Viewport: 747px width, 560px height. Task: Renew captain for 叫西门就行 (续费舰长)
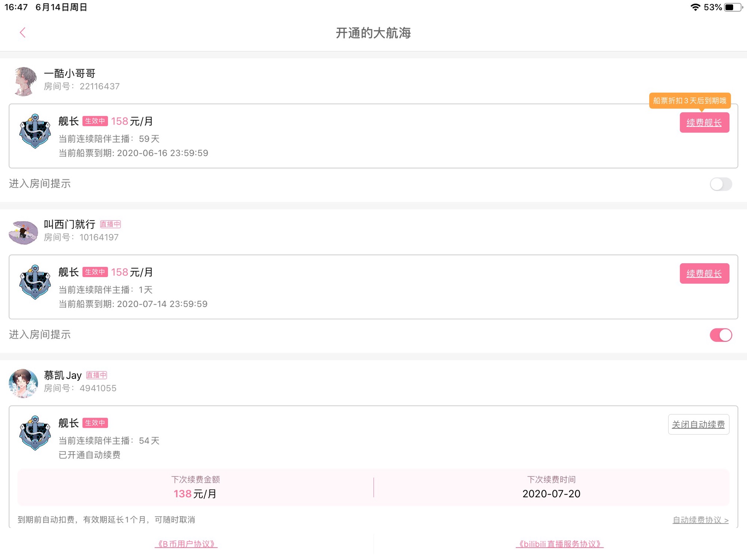704,274
